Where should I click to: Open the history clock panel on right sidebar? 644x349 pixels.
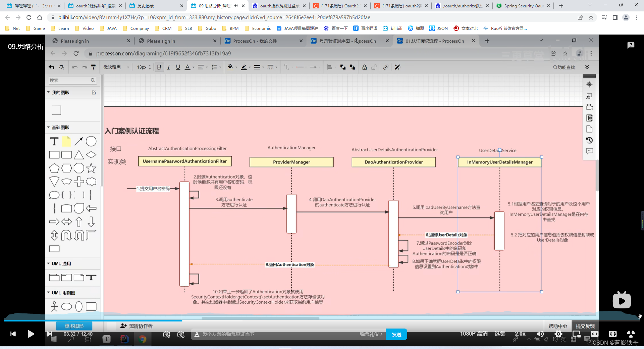pos(589,140)
